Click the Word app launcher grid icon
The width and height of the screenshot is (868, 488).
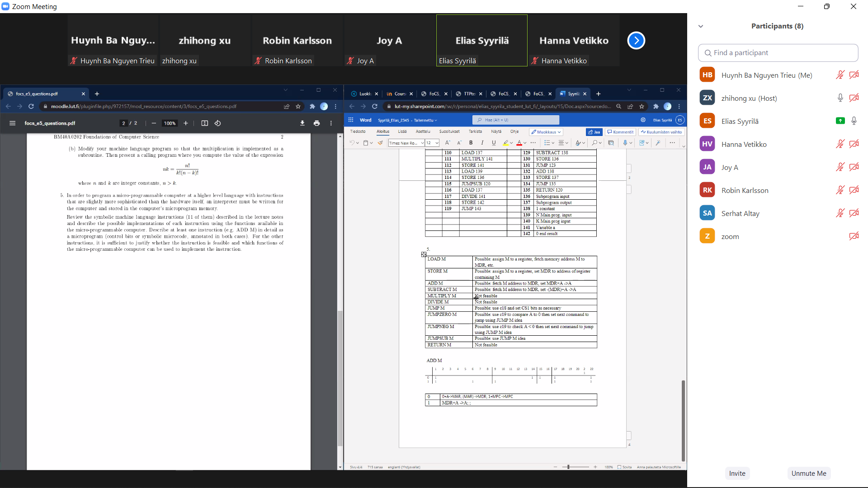351,120
